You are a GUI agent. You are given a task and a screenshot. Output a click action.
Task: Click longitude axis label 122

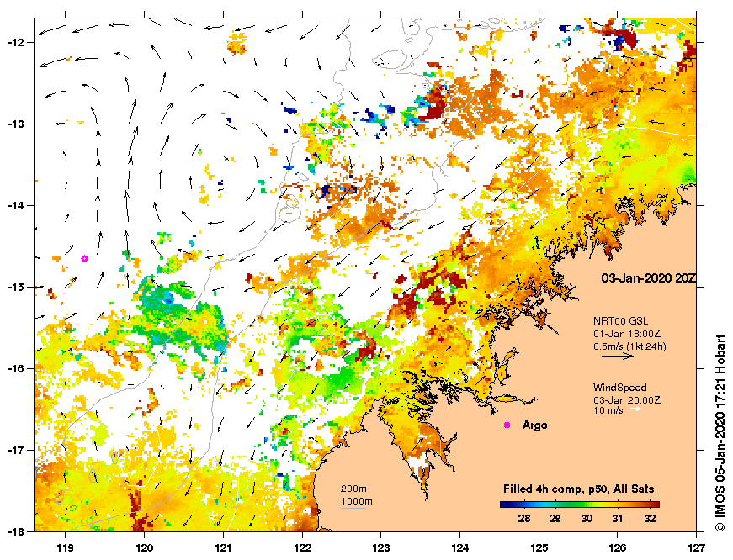302,547
